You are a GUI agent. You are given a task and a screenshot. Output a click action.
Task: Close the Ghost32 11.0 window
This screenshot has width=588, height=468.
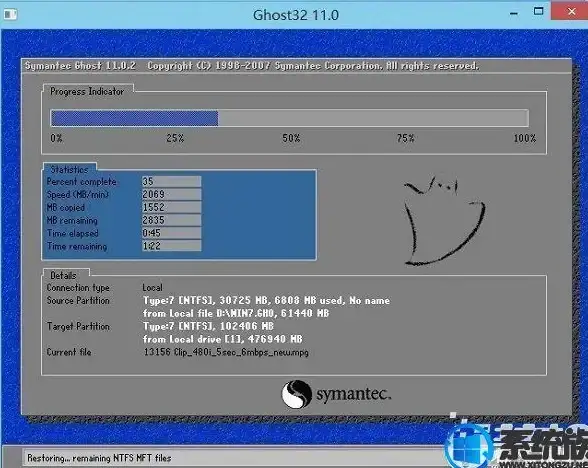point(571,11)
